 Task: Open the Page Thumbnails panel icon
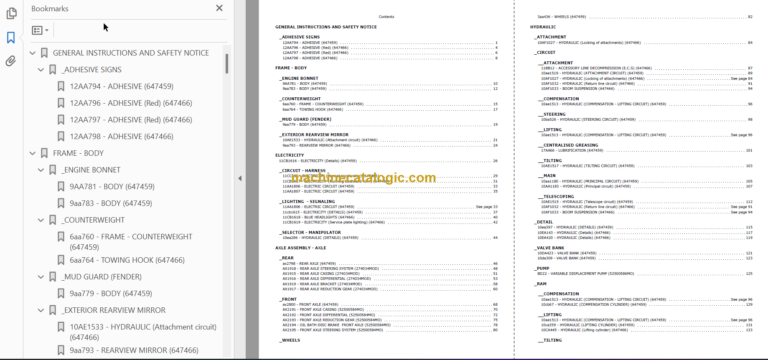point(11,14)
